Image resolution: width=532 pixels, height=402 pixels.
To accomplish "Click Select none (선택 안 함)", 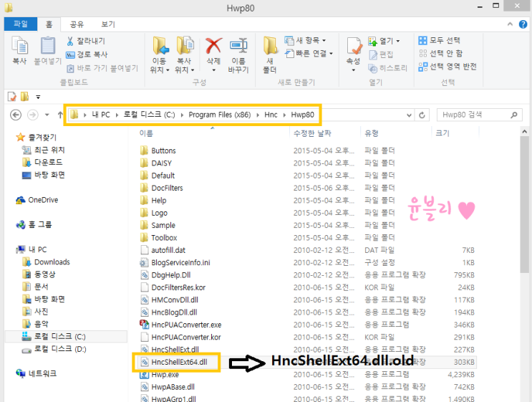I will coord(440,53).
